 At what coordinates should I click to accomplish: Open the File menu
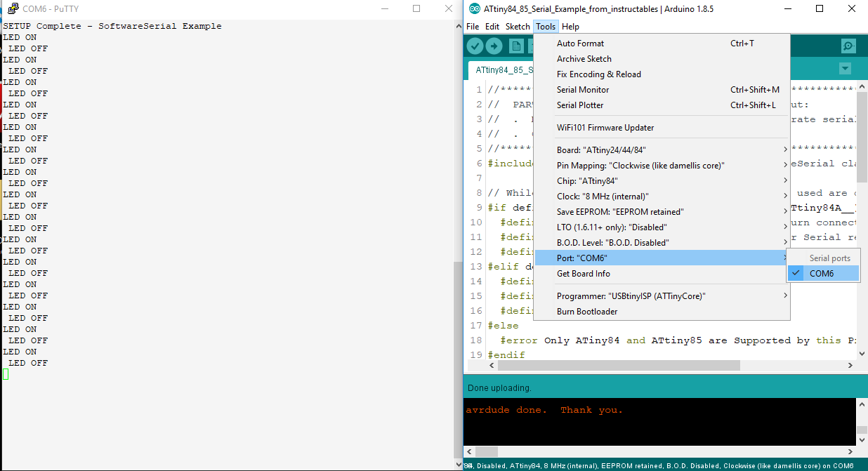tap(473, 27)
